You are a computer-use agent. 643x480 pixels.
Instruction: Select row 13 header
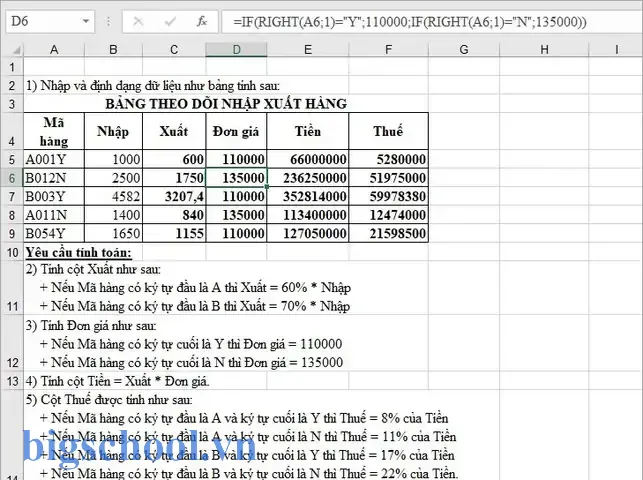(x=12, y=381)
